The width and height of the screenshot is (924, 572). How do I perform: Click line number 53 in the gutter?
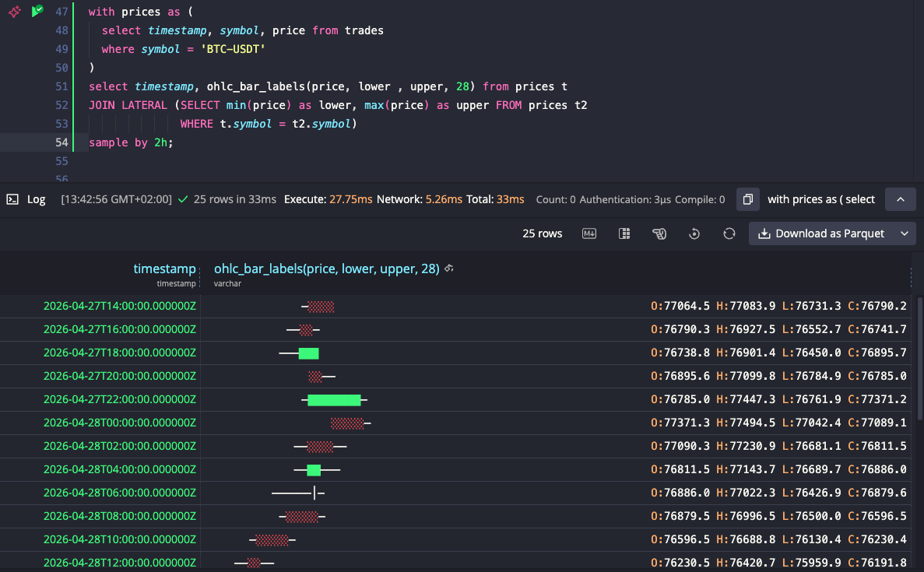(61, 123)
